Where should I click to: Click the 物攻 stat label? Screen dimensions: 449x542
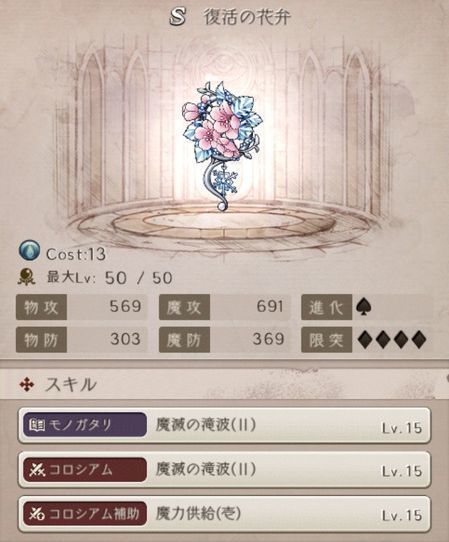[41, 307]
